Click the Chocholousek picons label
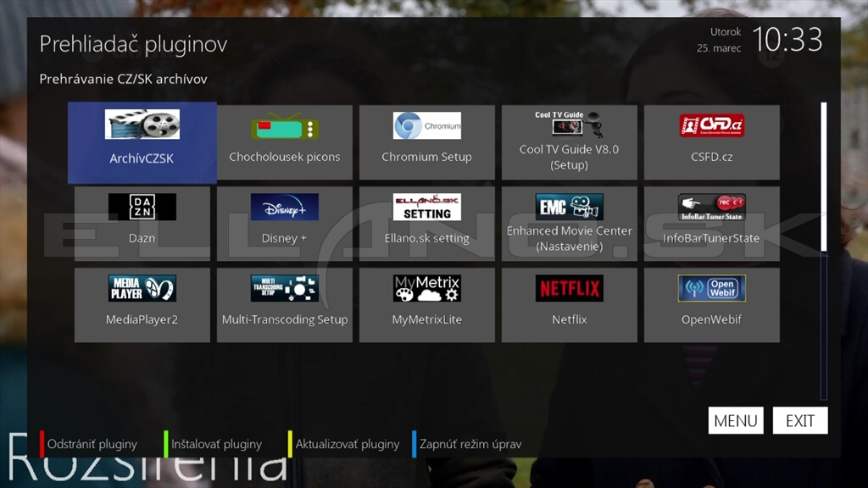Viewport: 868px width, 488px height. click(285, 157)
